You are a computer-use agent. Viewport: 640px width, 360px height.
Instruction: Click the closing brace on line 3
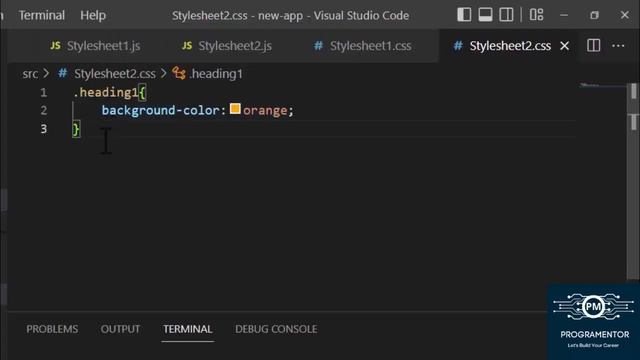[x=76, y=129]
